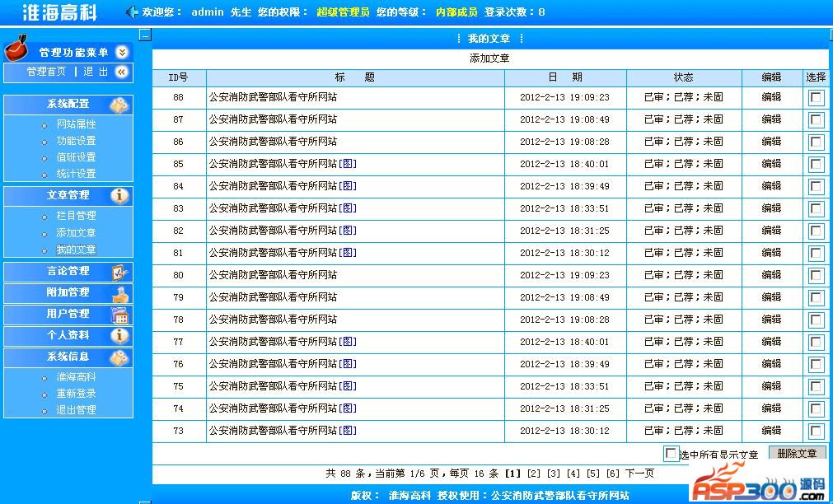Go to page [6] of articles
The width and height of the screenshot is (833, 504).
point(612,474)
